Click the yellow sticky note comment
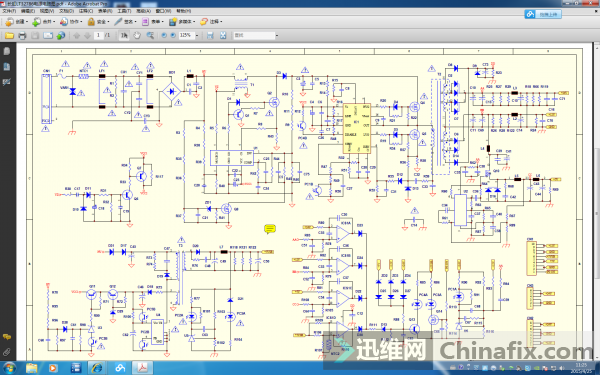The width and height of the screenshot is (600, 375). pos(270,229)
